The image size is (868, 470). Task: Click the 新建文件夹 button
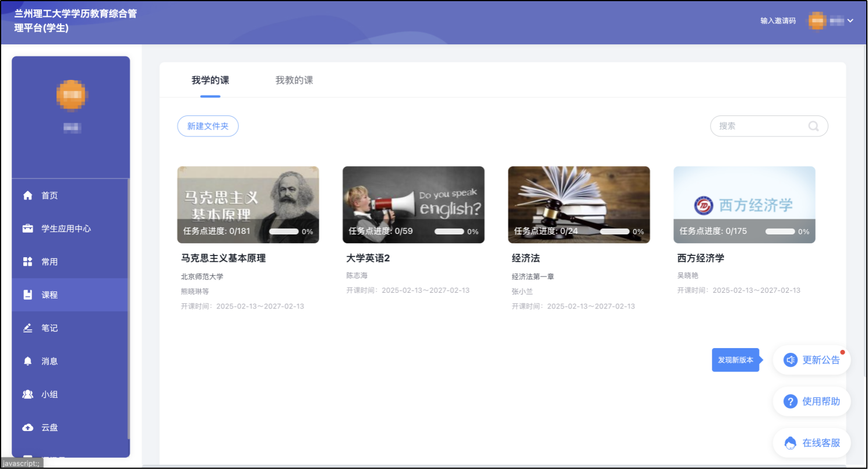pos(208,126)
